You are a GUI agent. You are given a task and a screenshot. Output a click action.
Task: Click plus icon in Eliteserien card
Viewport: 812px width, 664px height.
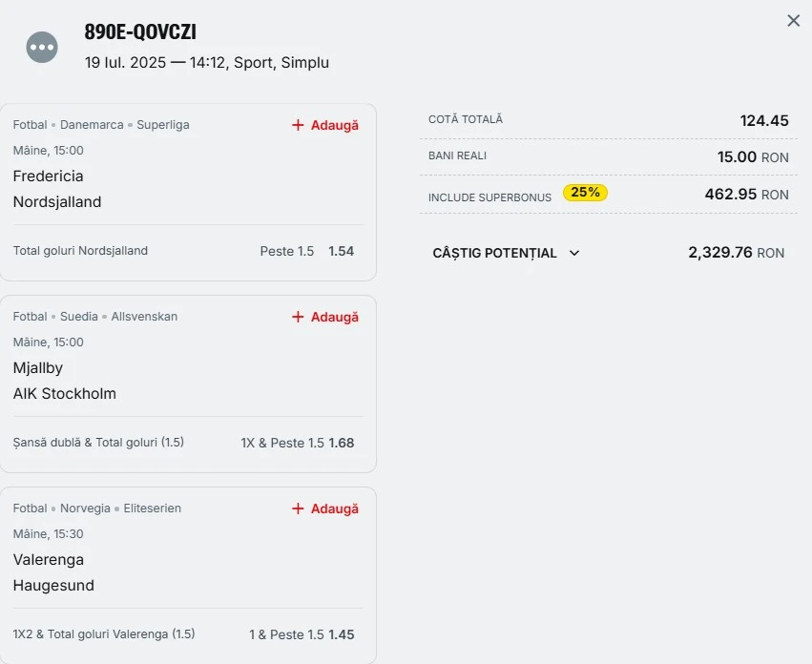[298, 508]
